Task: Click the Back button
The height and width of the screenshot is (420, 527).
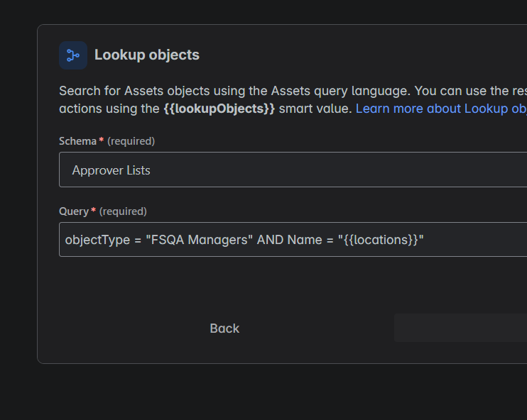Action: click(x=224, y=328)
